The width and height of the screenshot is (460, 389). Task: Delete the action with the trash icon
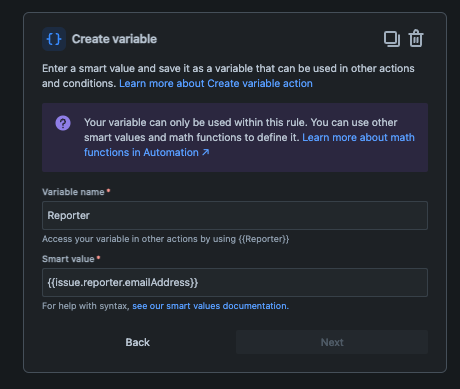click(416, 39)
